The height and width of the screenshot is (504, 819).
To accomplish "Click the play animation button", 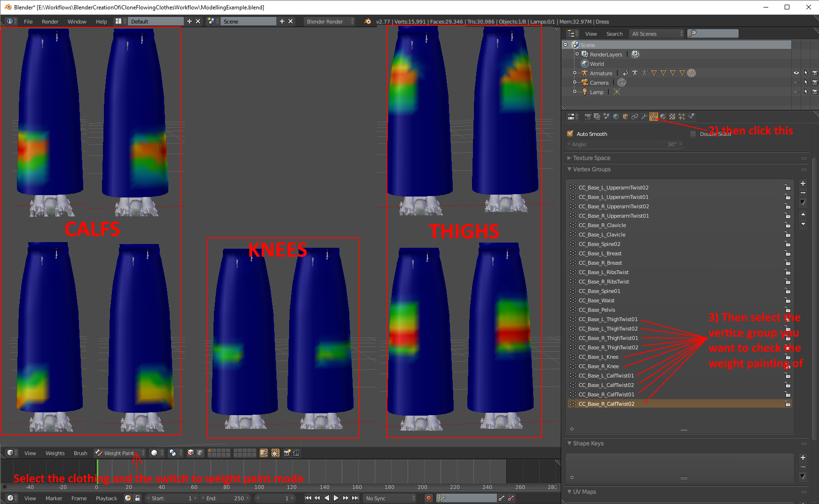I will 336,498.
